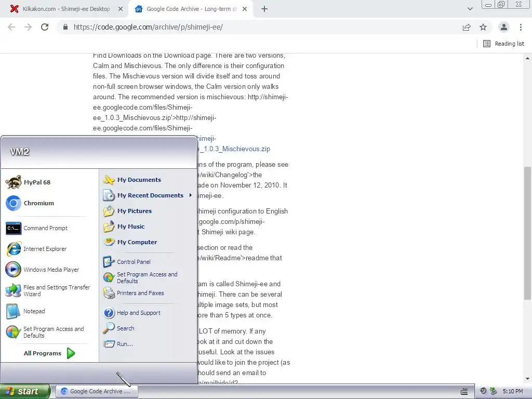
Task: Share this page icon
Action: click(x=467, y=27)
